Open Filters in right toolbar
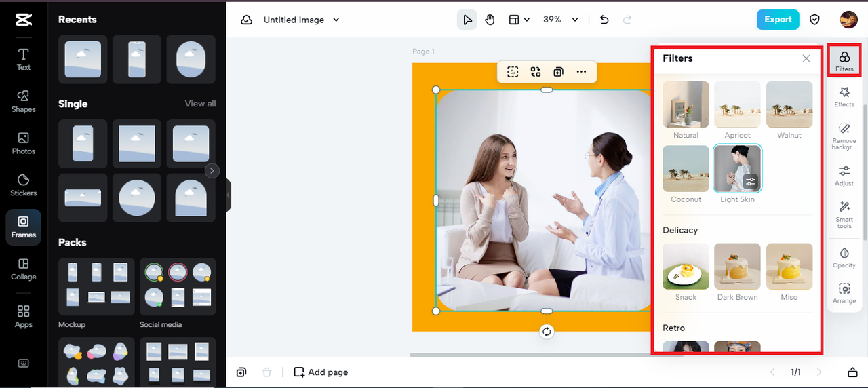Screen dimensions: 868x388 point(844,61)
